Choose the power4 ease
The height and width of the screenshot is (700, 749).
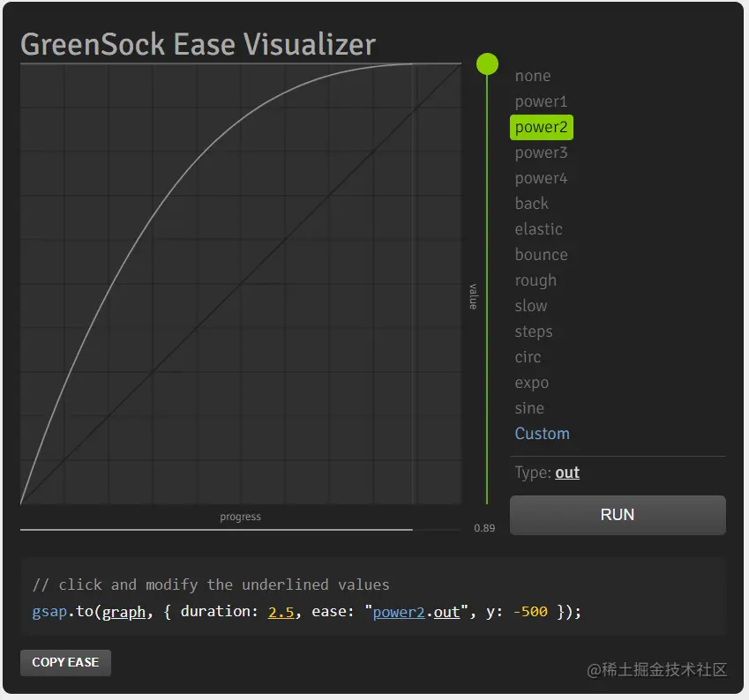coord(541,179)
